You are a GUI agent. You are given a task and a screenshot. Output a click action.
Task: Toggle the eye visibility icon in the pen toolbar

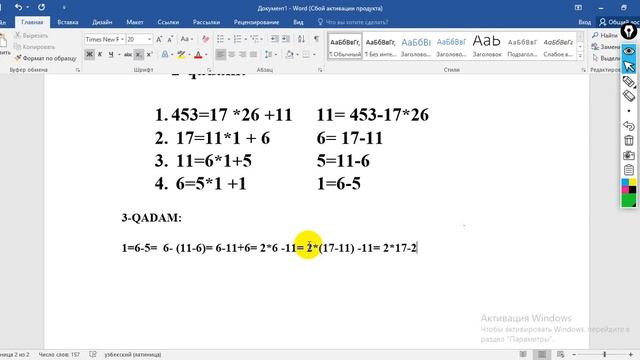[629, 51]
